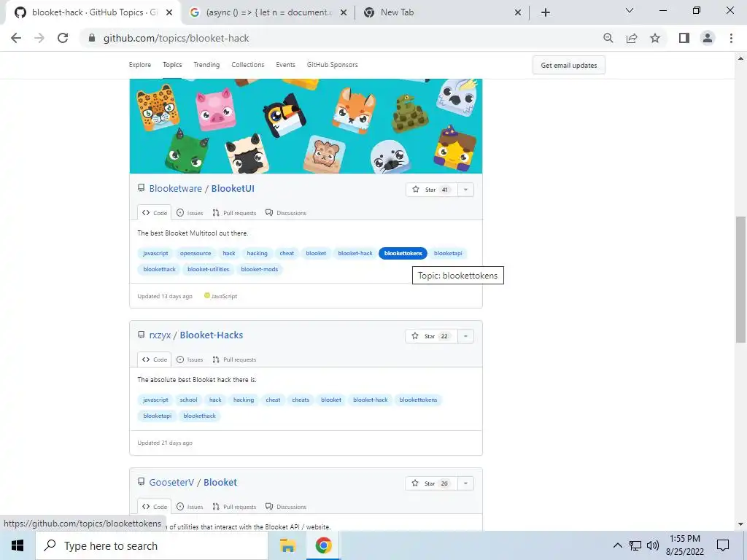Open the rxzyx owner link

160,335
